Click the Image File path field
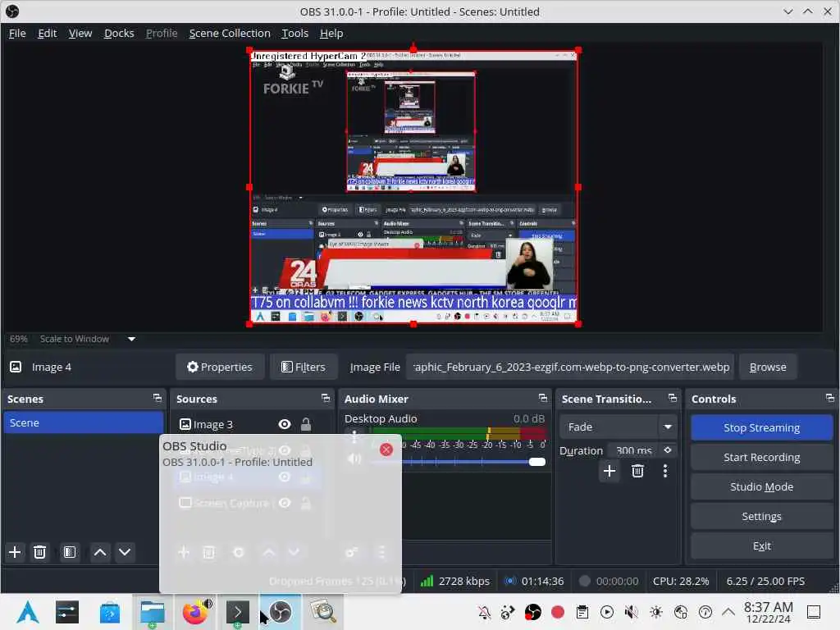Screen dimensions: 840x630 pos(569,367)
